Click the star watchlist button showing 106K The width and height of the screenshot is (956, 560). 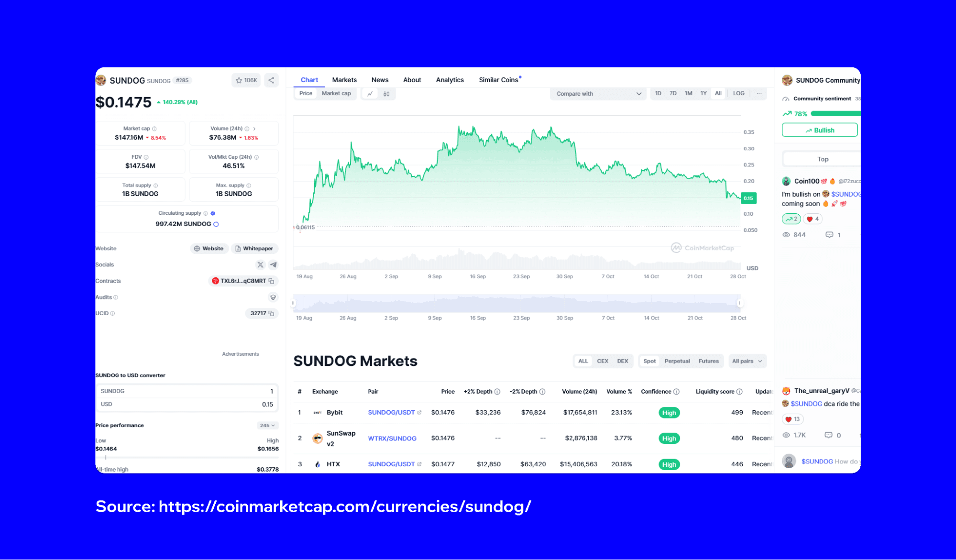coord(246,80)
